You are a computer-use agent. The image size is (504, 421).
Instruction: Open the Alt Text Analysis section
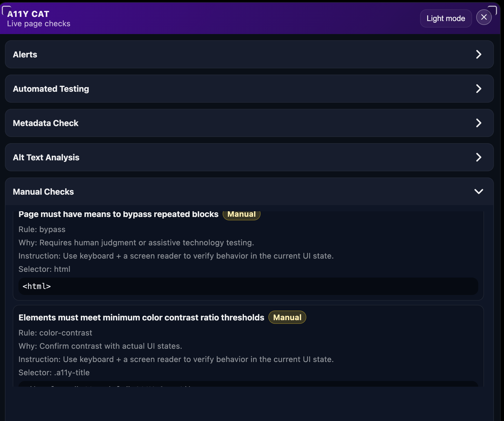pyautogui.click(x=46, y=157)
